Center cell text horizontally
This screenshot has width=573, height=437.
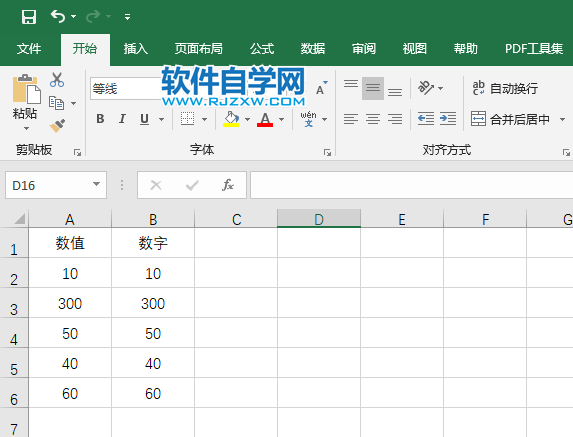pyautogui.click(x=373, y=119)
